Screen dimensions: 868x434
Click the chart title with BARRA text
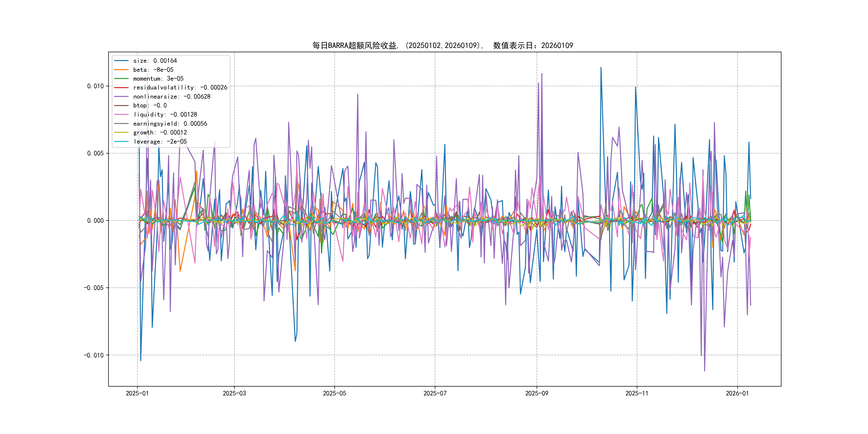(x=442, y=46)
